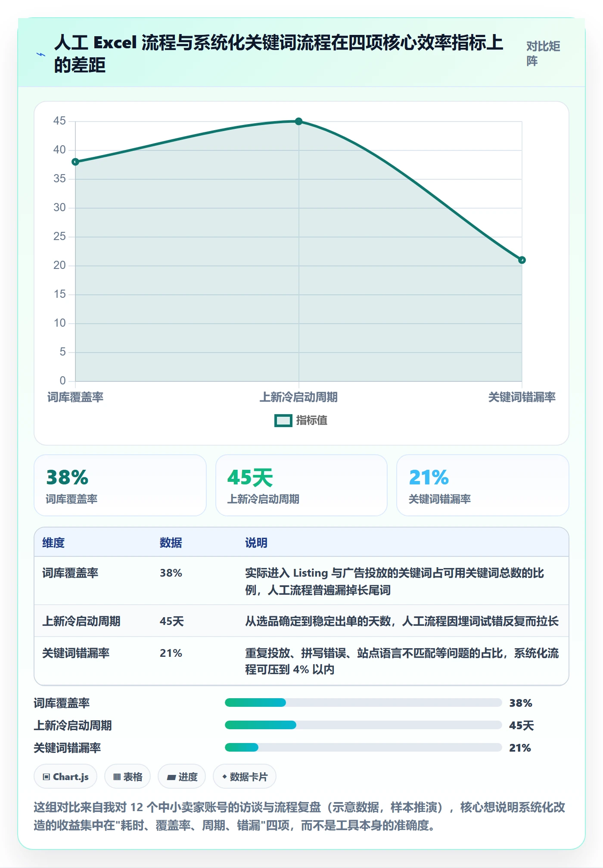Select the 数据卡片 tag chip
The width and height of the screenshot is (603, 868).
(245, 777)
